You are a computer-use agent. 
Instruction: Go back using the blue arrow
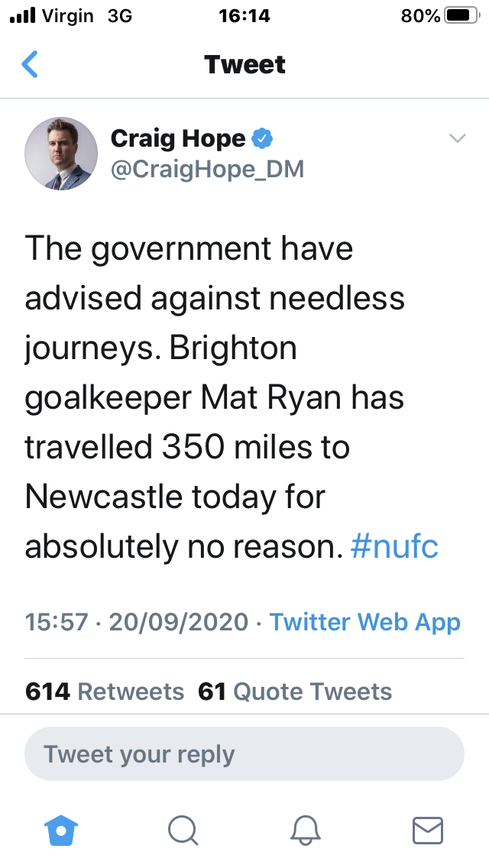[x=30, y=64]
